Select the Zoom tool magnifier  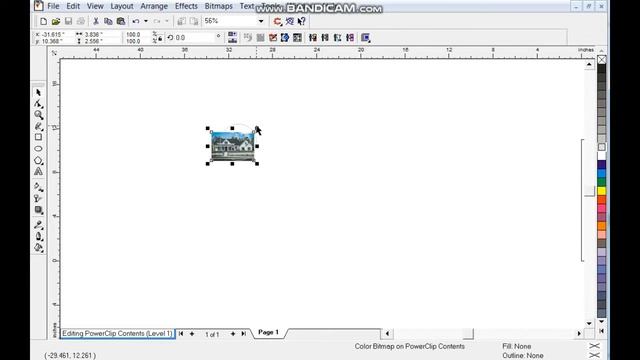click(x=38, y=115)
